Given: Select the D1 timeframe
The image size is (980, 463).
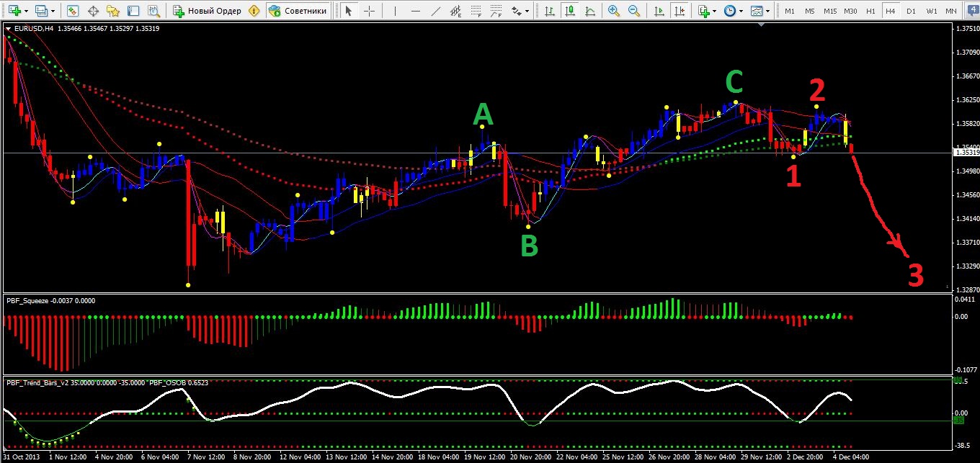Looking at the screenshot, I should coord(911,11).
